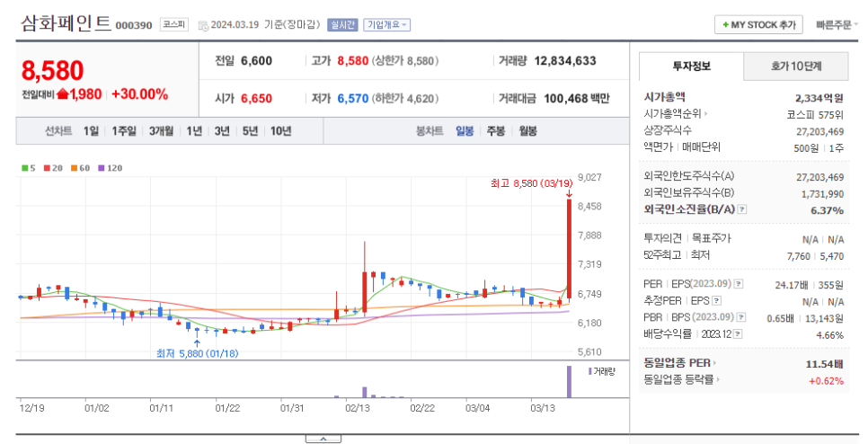Click the 외국인보유주식수(B) value 1,731,990
Screen dimensions: 868x444
(x=822, y=194)
